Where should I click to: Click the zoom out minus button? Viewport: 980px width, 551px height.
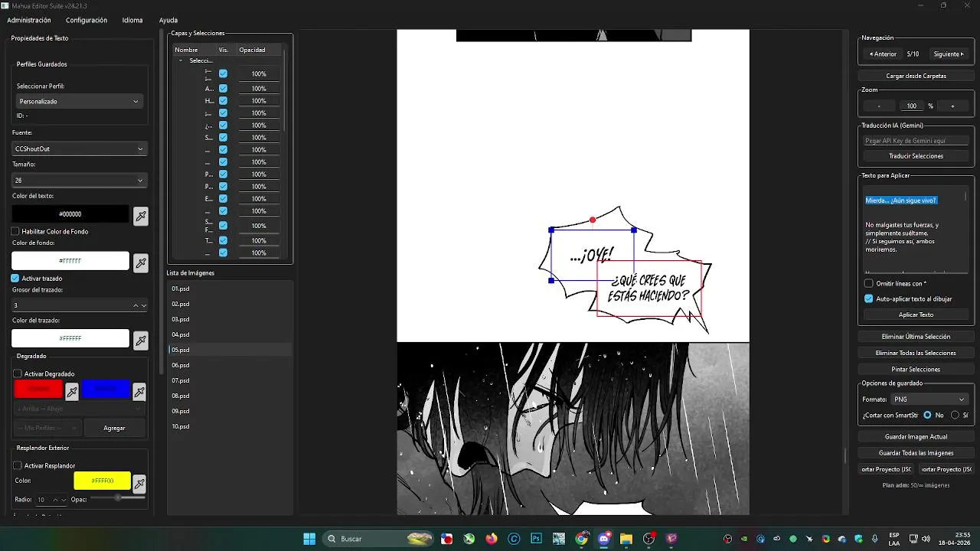879,106
